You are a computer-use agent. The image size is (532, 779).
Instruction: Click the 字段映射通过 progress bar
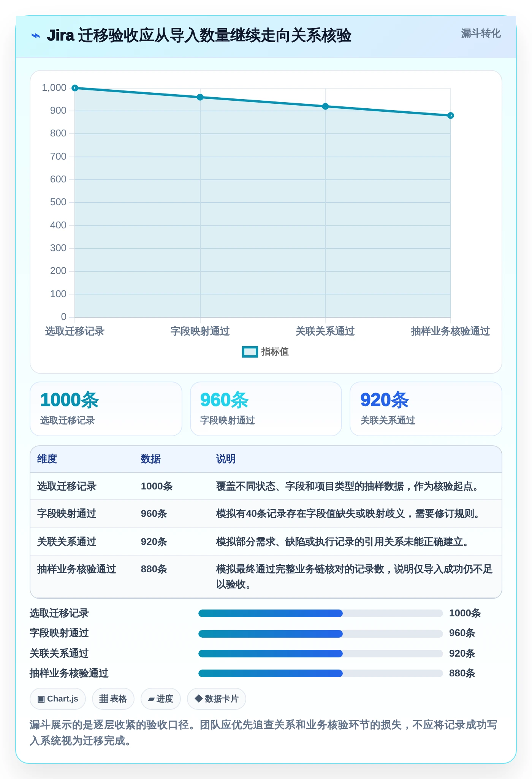pos(321,633)
